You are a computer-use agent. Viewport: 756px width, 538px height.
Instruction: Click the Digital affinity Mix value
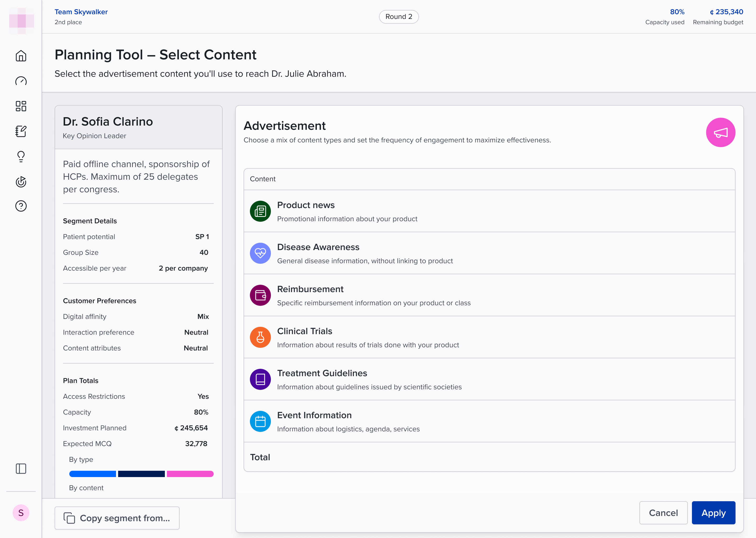coord(203,316)
